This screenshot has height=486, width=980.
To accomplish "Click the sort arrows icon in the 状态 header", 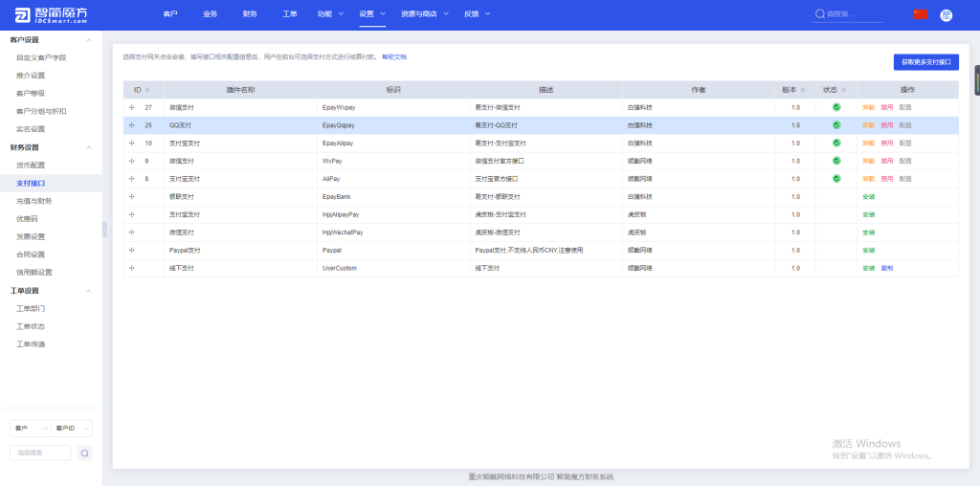I will pos(844,90).
